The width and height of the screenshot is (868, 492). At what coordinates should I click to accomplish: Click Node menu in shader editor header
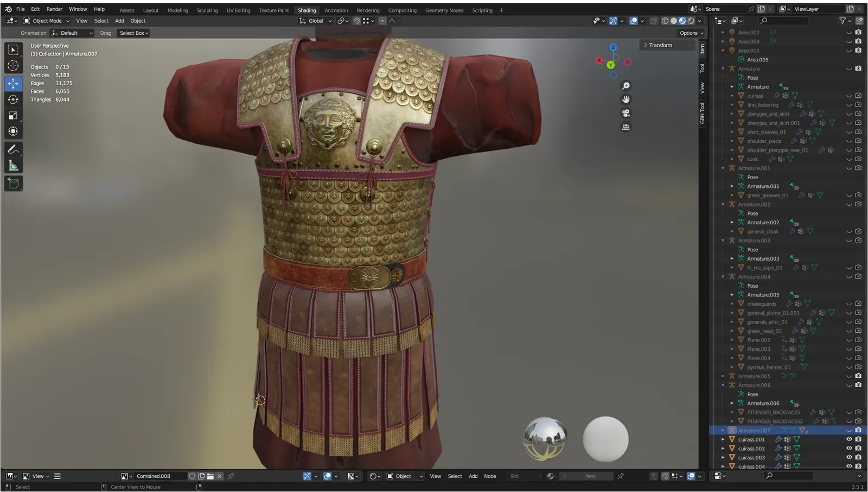tap(490, 476)
